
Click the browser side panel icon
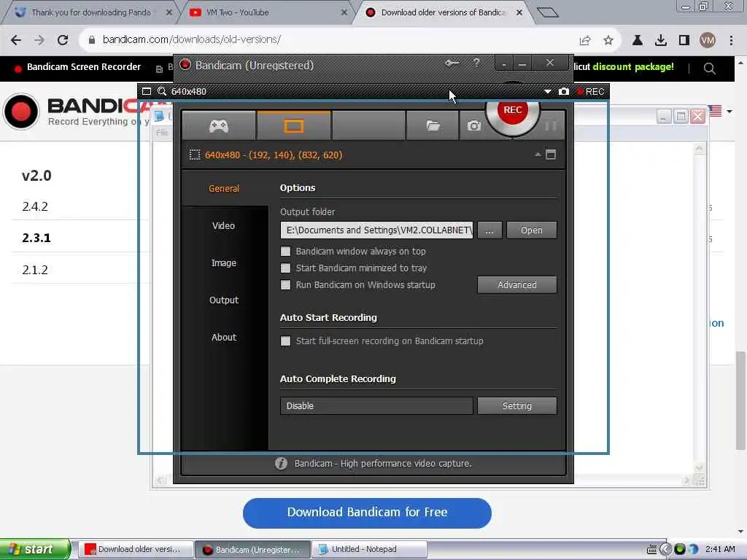pos(684,41)
